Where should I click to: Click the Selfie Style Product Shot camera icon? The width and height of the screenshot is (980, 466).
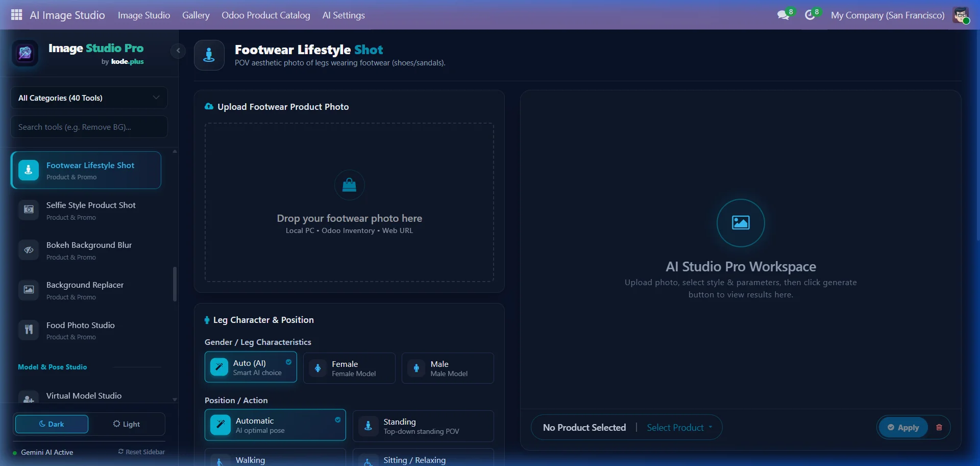point(29,210)
